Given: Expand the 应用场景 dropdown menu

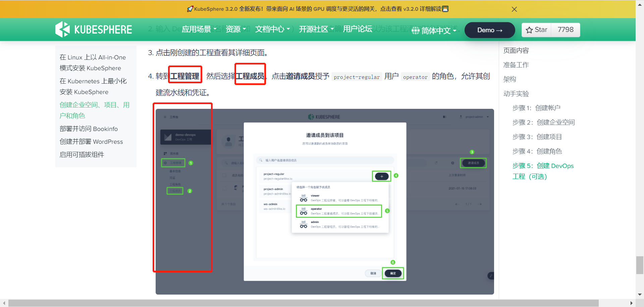Looking at the screenshot, I should (x=199, y=29).
